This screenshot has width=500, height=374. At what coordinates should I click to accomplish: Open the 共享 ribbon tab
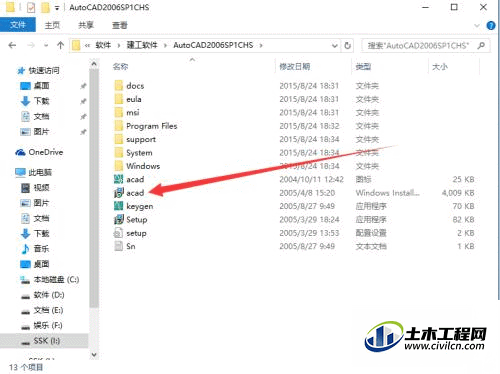point(86,25)
